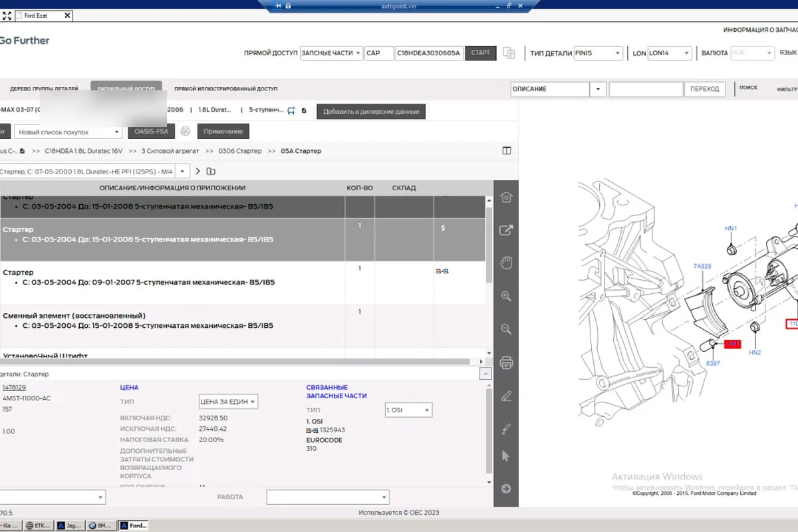This screenshot has width=798, height=532.
Task: Click the lock icon in the remote session bar
Action: click(x=288, y=5)
